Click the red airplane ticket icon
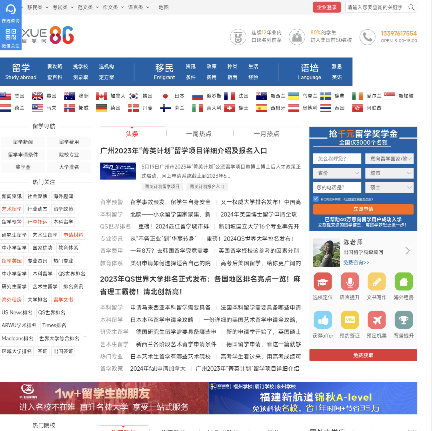432x431 pixels. 377,320
